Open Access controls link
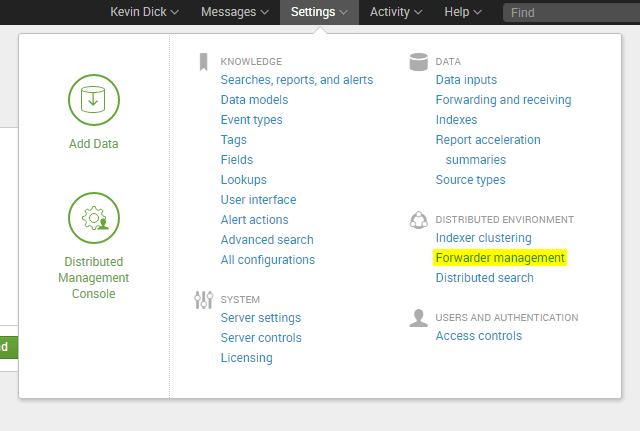 pos(478,336)
